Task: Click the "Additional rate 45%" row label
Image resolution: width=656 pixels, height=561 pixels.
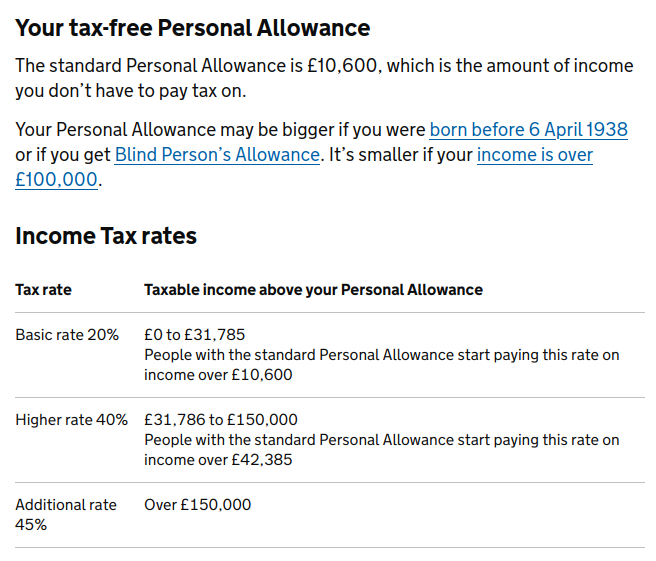Action: point(66,514)
